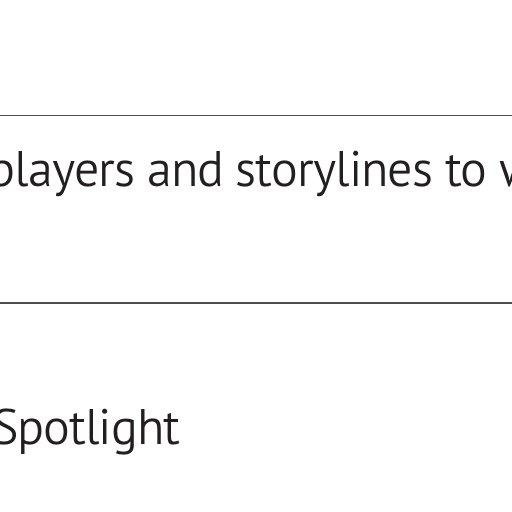Click the letter 'd' in 'and'
The width and height of the screenshot is (512, 512).
[x=209, y=169]
